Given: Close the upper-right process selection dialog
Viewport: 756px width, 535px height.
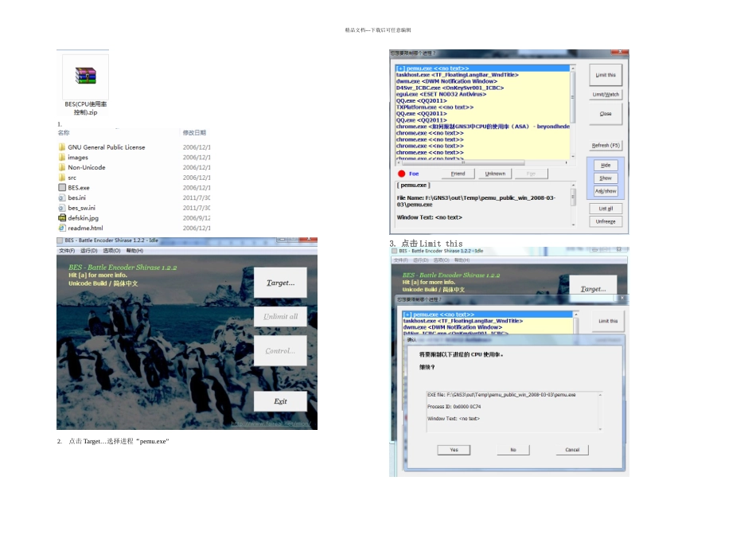Looking at the screenshot, I should tap(620, 52).
